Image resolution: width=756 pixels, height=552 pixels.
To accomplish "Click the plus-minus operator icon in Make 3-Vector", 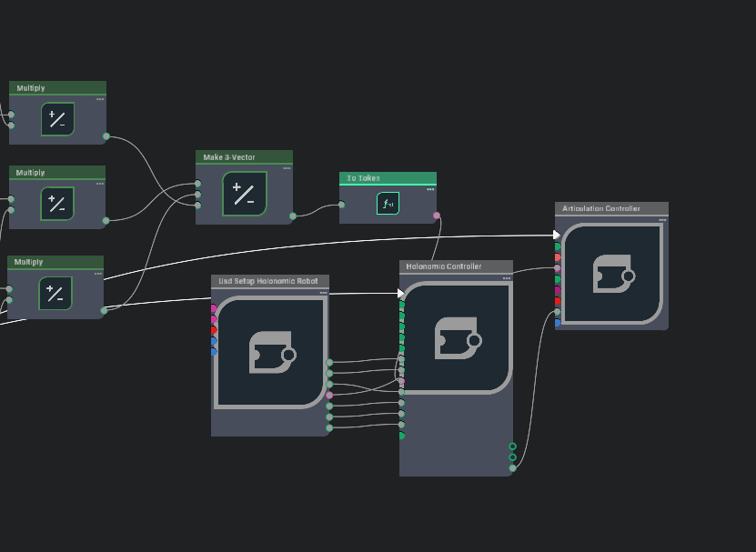I will click(x=243, y=194).
